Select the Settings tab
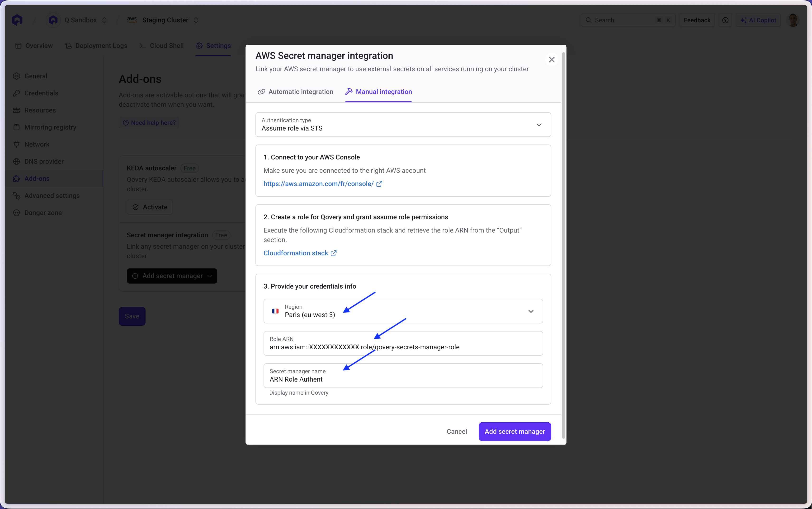This screenshot has height=509, width=812. 213,46
